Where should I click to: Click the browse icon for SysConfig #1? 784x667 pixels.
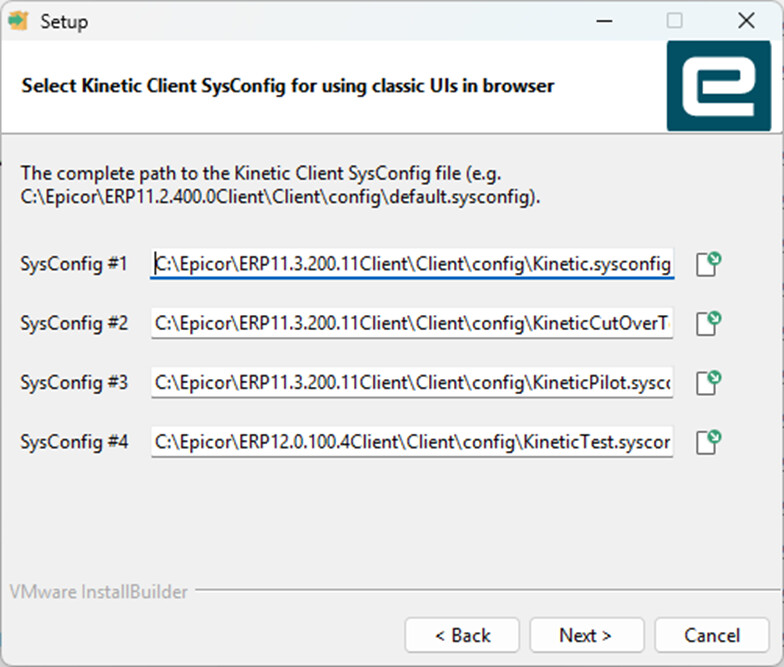click(x=709, y=265)
